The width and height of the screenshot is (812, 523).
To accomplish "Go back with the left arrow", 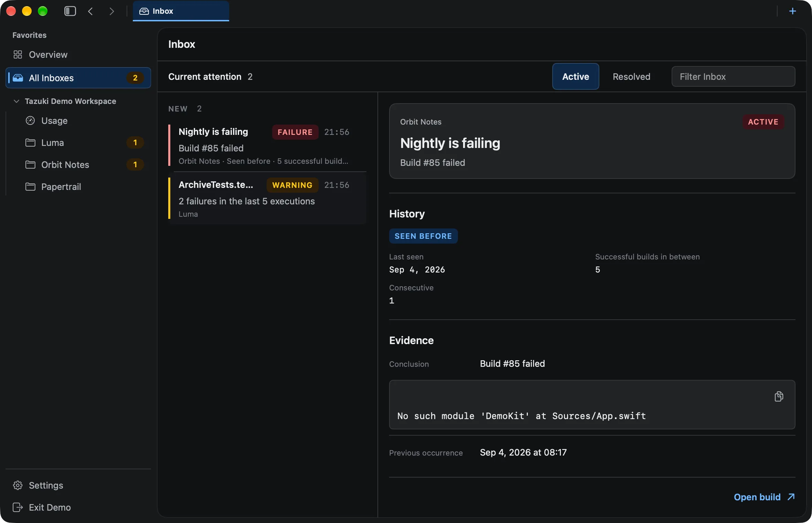I will (x=90, y=11).
